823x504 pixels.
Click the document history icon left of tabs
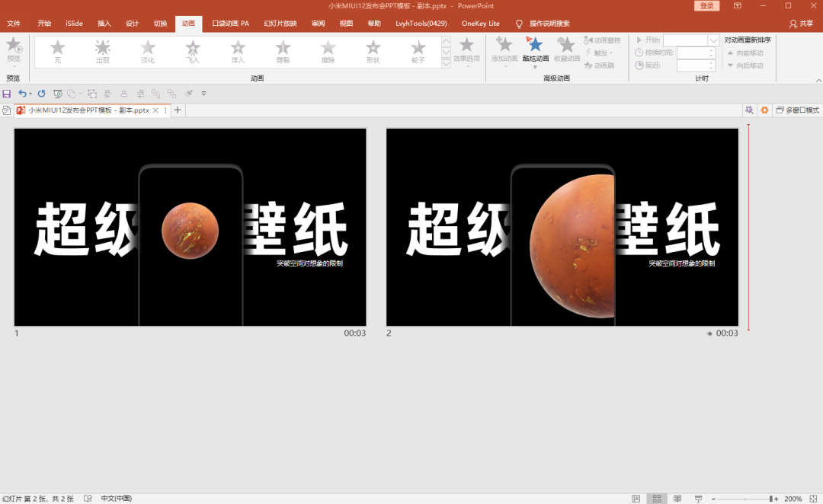click(6, 110)
